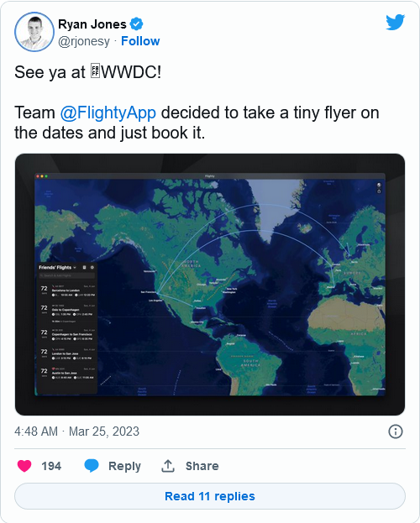Open the tweet info circle icon
This screenshot has width=420, height=523.
tap(396, 431)
